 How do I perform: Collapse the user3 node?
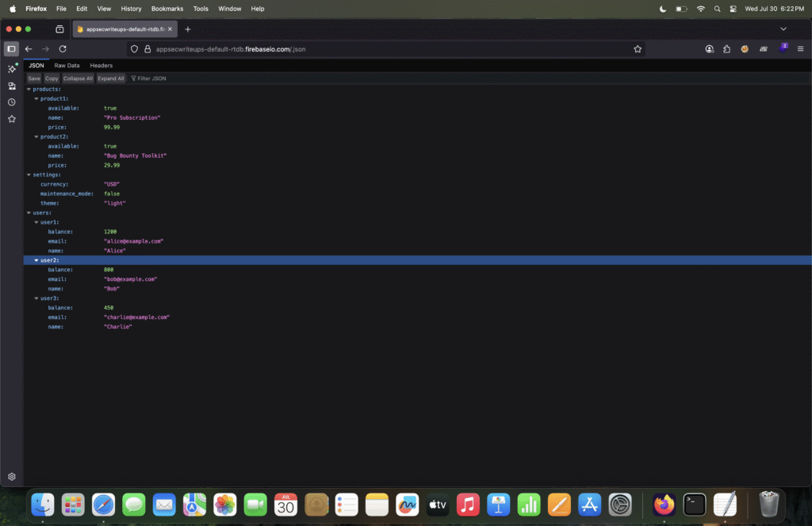[36, 298]
